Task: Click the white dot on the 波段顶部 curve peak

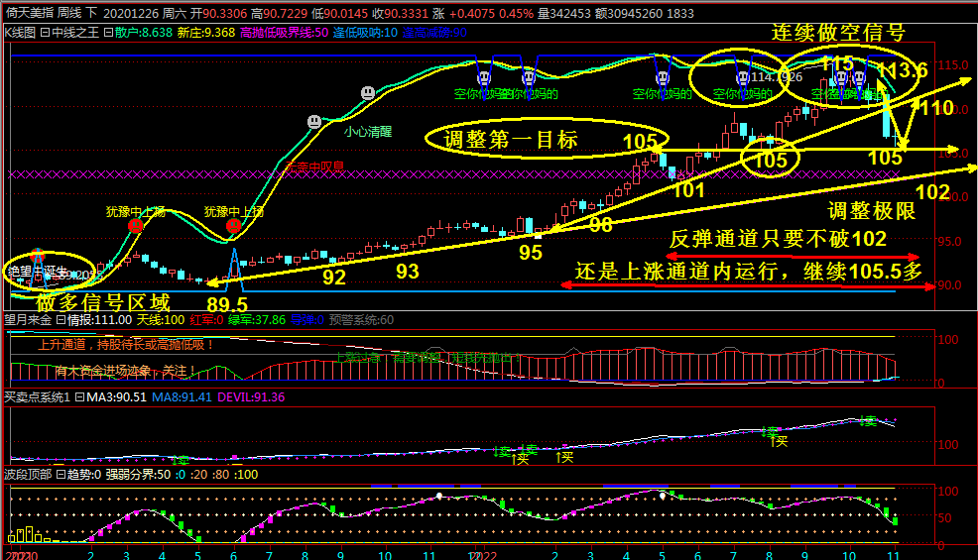Action: pos(663,496)
